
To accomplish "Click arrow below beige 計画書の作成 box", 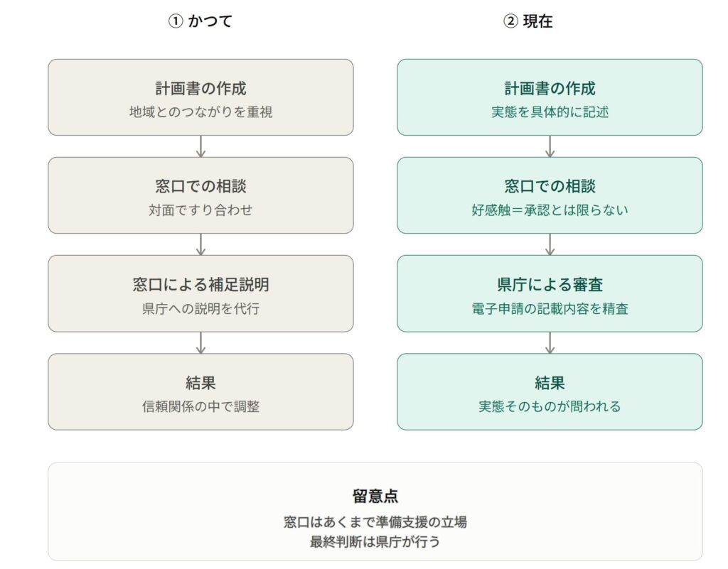I will tap(200, 146).
